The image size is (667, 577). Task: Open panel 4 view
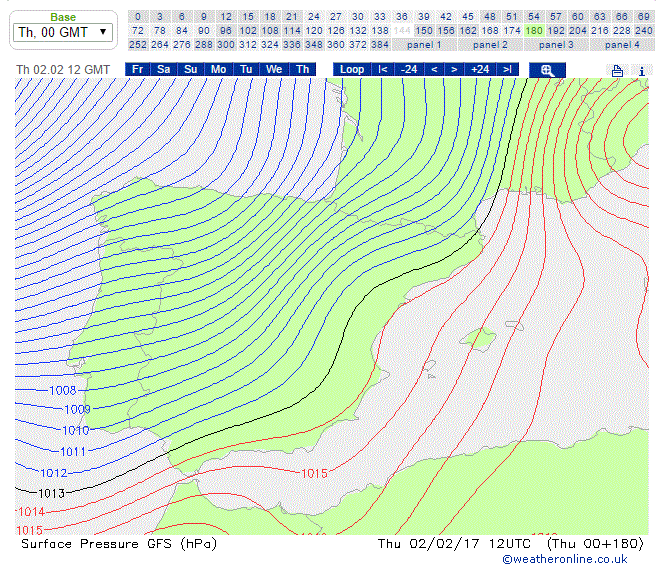pyautogui.click(x=622, y=45)
